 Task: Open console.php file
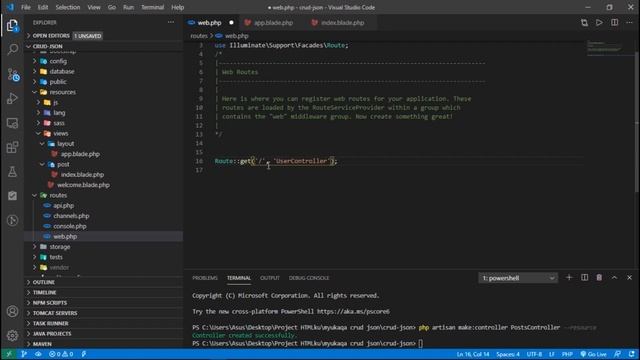[69, 226]
